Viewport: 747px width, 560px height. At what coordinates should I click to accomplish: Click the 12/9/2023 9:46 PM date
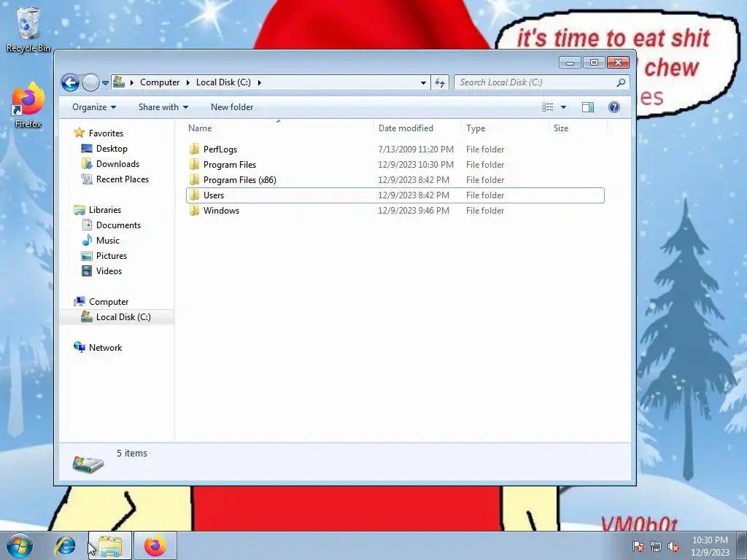tap(413, 210)
